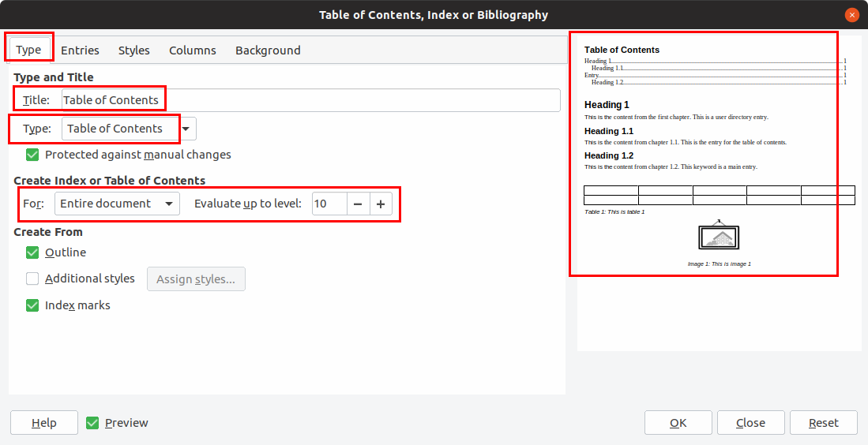868x445 pixels.
Task: Click the Help button
Action: tap(44, 423)
